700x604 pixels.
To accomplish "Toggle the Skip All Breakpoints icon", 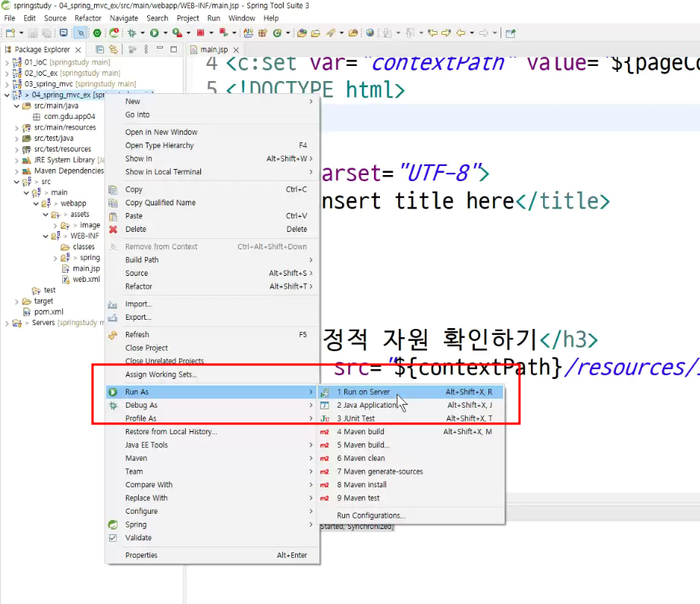I will [x=81, y=33].
